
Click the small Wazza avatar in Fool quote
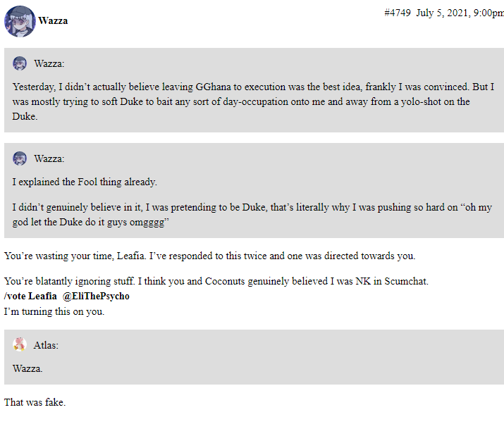click(x=20, y=158)
